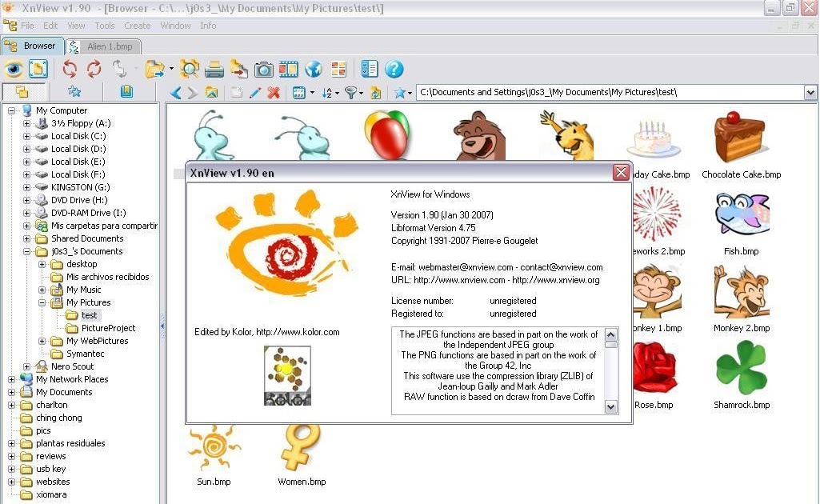Open the view mode dropdown arrow

click(x=312, y=93)
